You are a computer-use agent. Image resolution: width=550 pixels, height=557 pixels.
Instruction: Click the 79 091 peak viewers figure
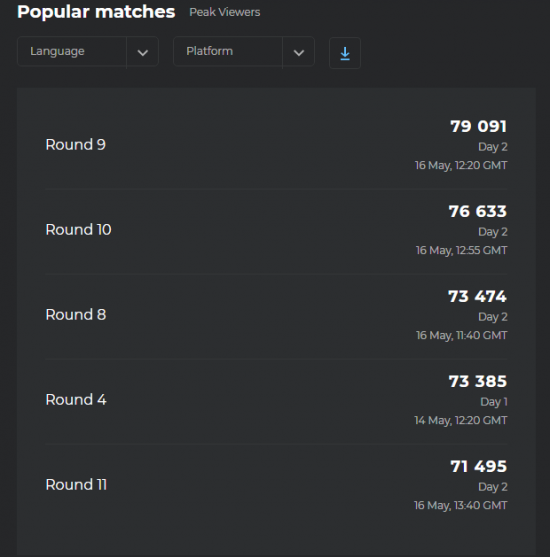[479, 126]
